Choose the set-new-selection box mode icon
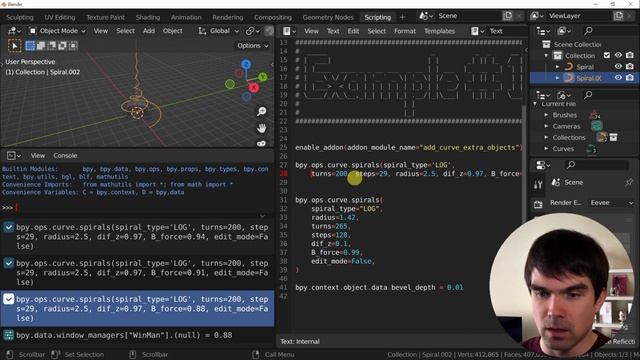This screenshot has width=640, height=360. pyautogui.click(x=30, y=46)
